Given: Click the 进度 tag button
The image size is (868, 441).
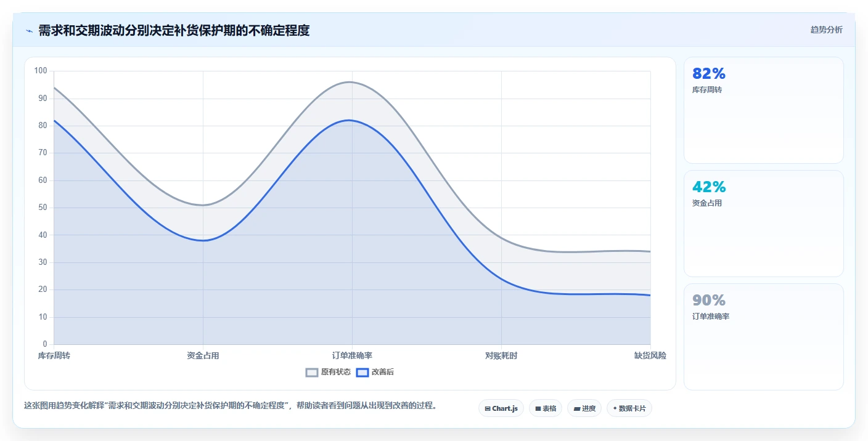Looking at the screenshot, I should 584,408.
